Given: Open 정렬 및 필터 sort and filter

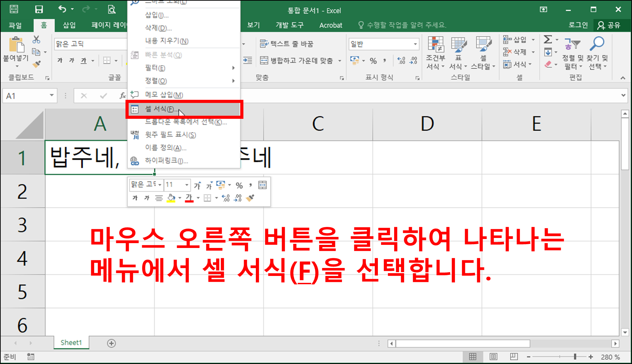Looking at the screenshot, I should tap(573, 53).
